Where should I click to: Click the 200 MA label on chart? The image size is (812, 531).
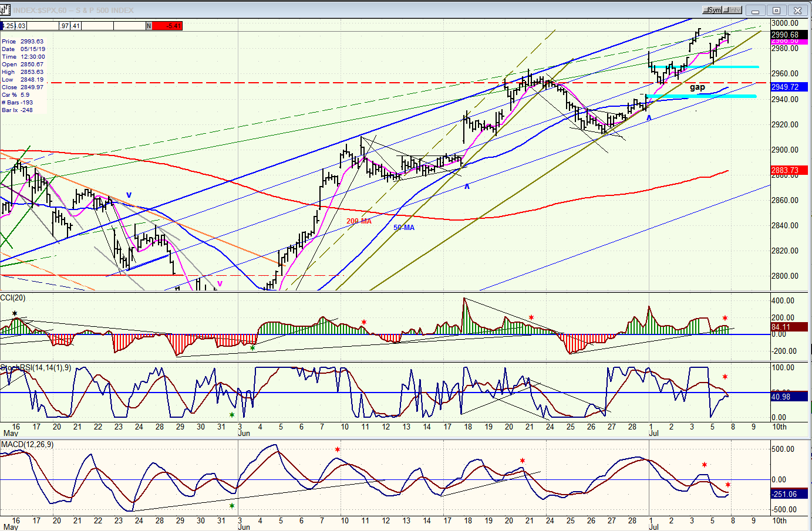(359, 221)
